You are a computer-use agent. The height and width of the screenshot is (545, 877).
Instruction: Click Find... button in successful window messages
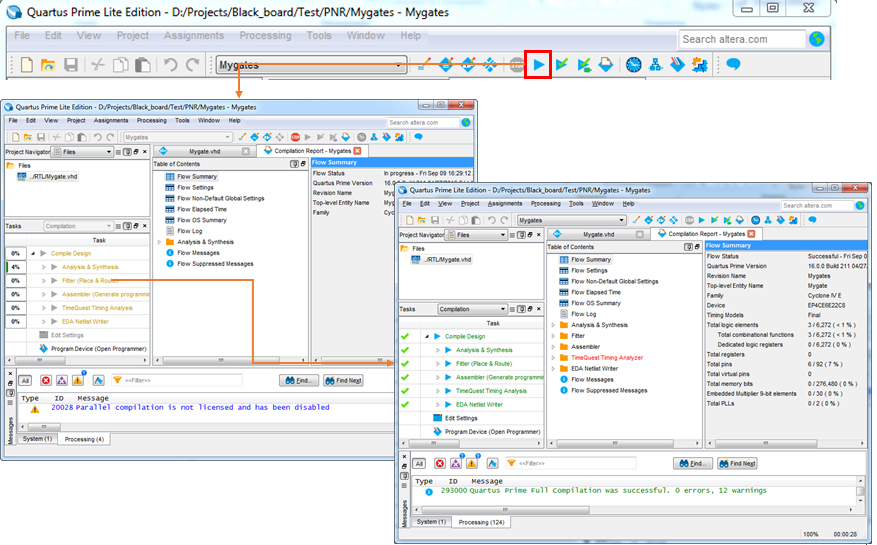coord(693,463)
